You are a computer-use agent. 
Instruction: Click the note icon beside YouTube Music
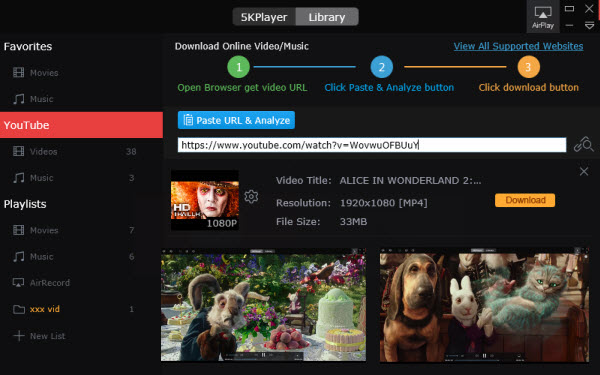point(18,178)
